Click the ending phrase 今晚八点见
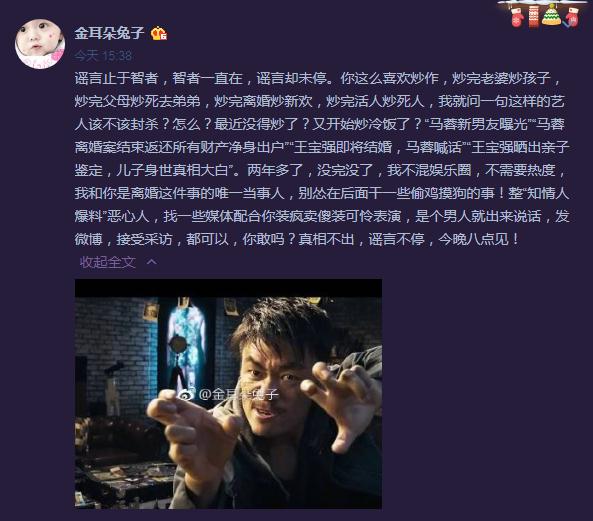 point(473,239)
